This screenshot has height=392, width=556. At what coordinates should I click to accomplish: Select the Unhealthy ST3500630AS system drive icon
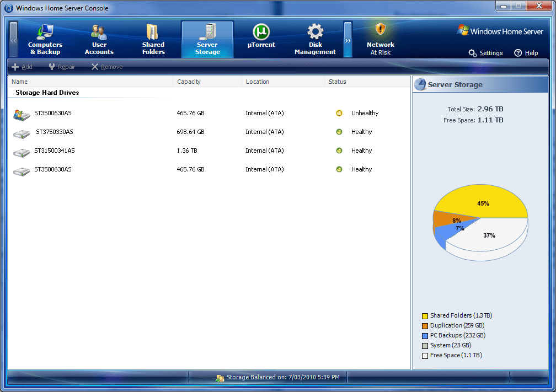[x=22, y=115]
